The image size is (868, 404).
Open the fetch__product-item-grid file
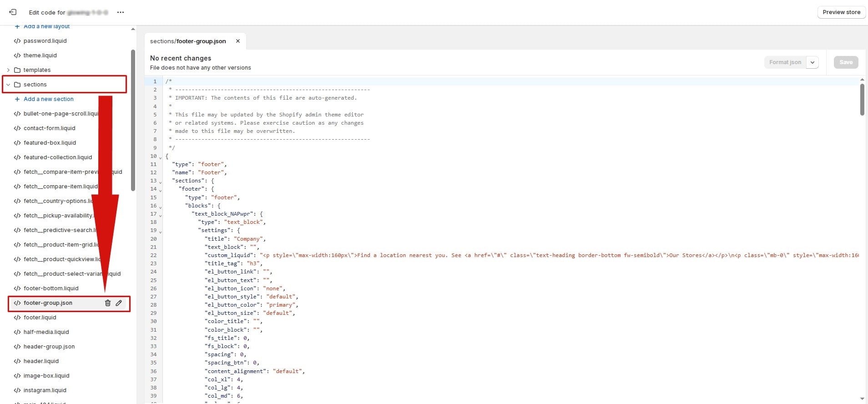tap(61, 245)
